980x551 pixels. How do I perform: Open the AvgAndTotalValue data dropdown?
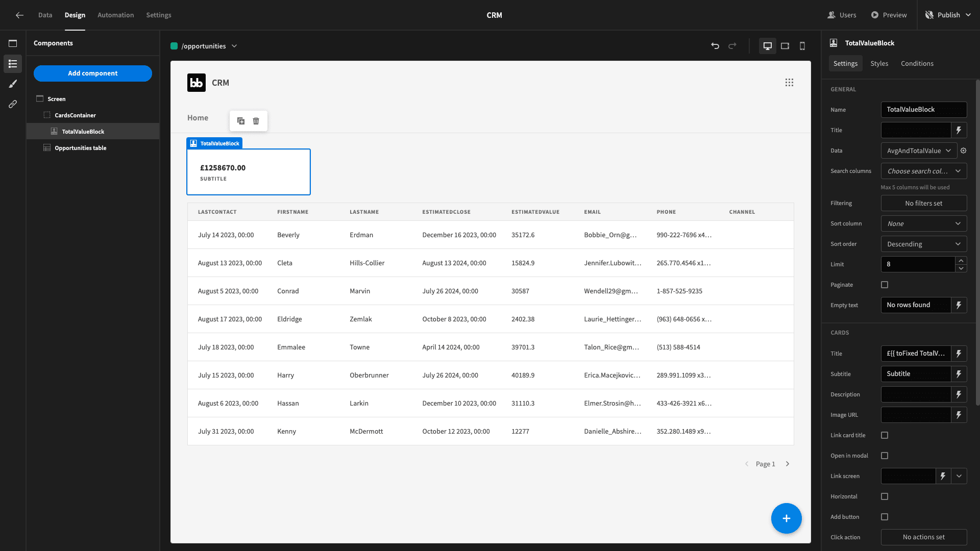(x=919, y=151)
